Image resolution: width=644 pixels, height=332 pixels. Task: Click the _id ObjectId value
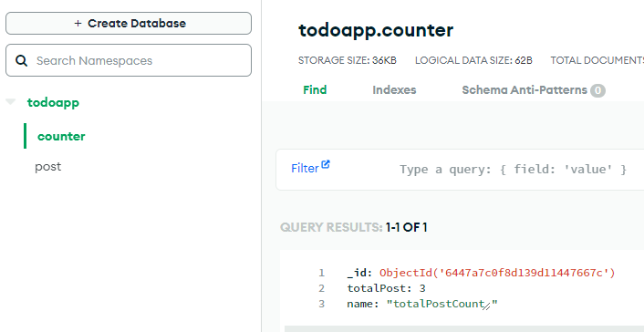point(497,273)
